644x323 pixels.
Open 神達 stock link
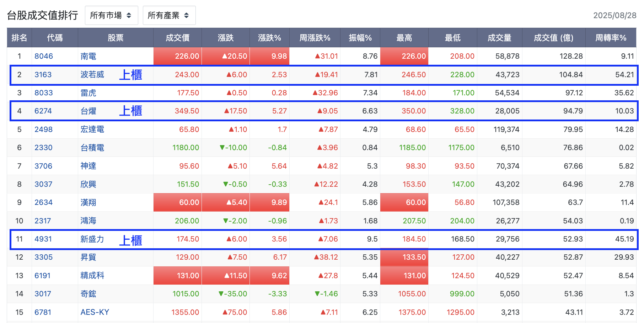(88, 166)
